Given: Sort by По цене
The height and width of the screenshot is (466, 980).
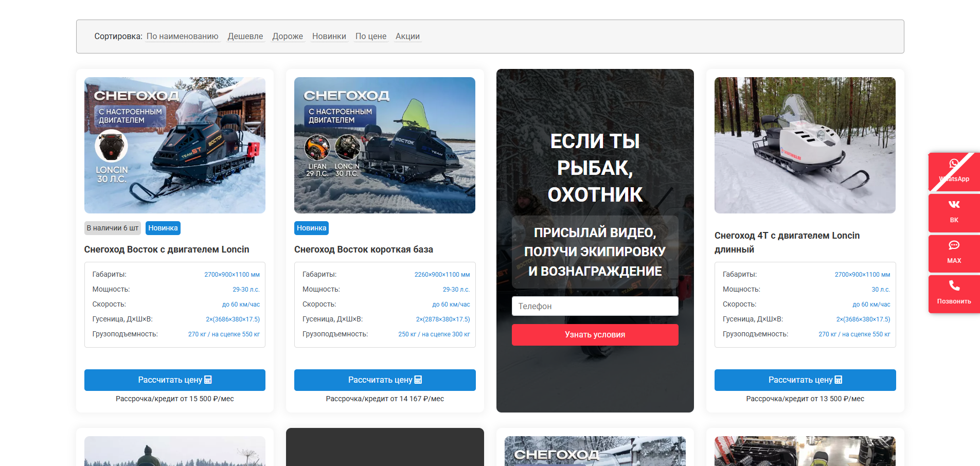Looking at the screenshot, I should (x=371, y=37).
